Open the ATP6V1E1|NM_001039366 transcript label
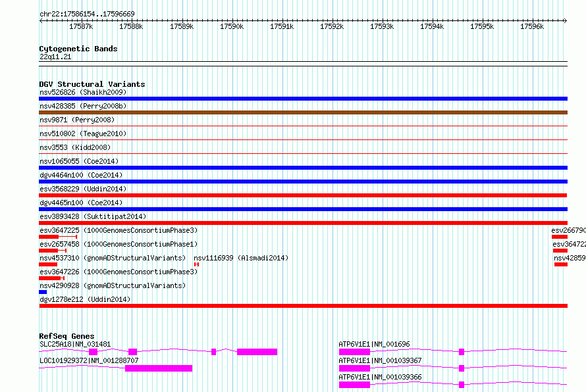 pos(380,377)
